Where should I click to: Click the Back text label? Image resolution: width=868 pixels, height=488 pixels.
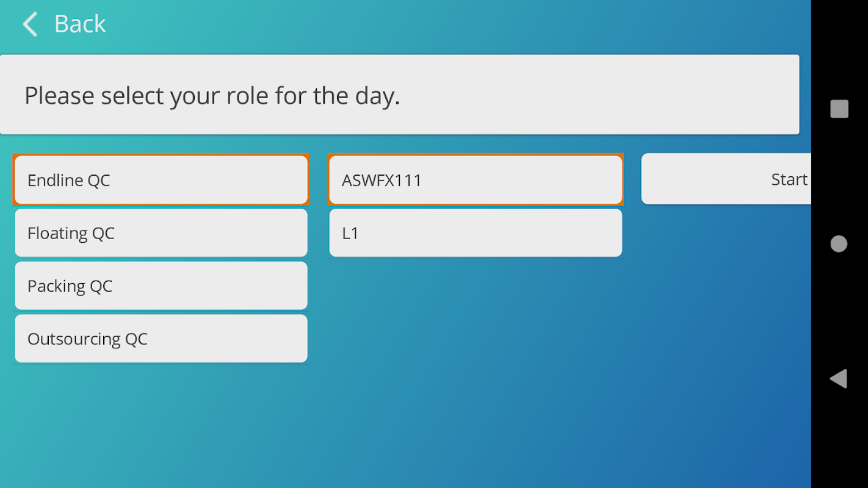click(x=80, y=24)
